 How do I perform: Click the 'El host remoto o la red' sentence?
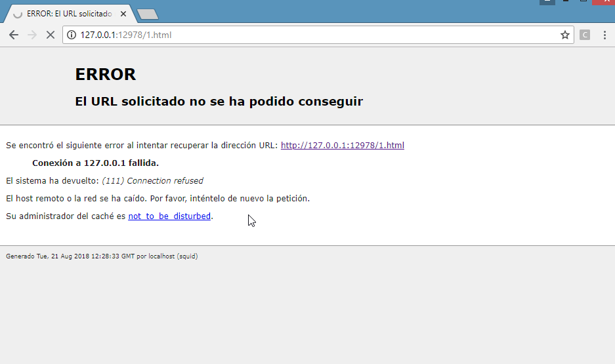(x=158, y=199)
